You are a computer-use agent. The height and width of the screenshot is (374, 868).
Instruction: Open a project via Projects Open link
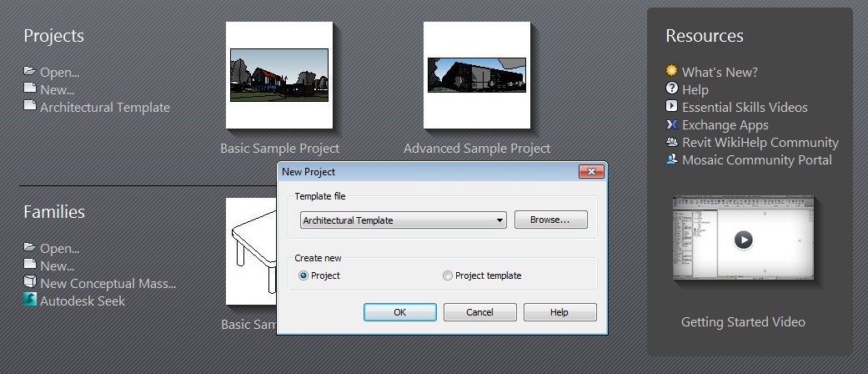[59, 72]
